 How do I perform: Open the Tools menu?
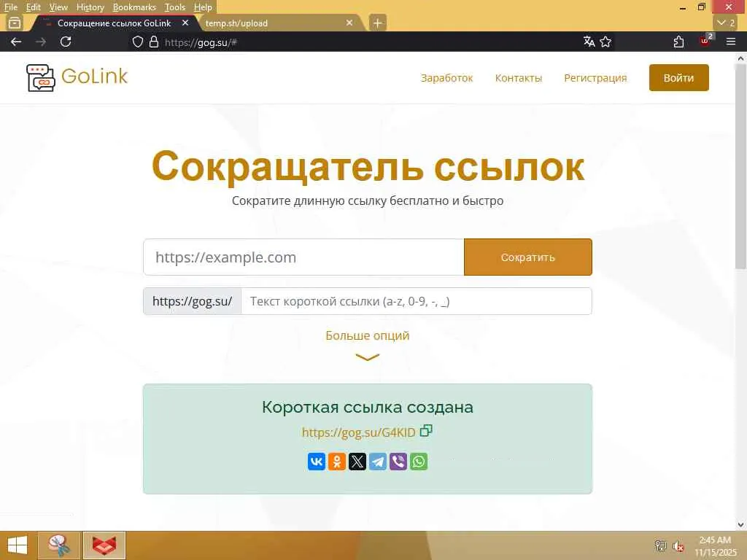(x=175, y=7)
